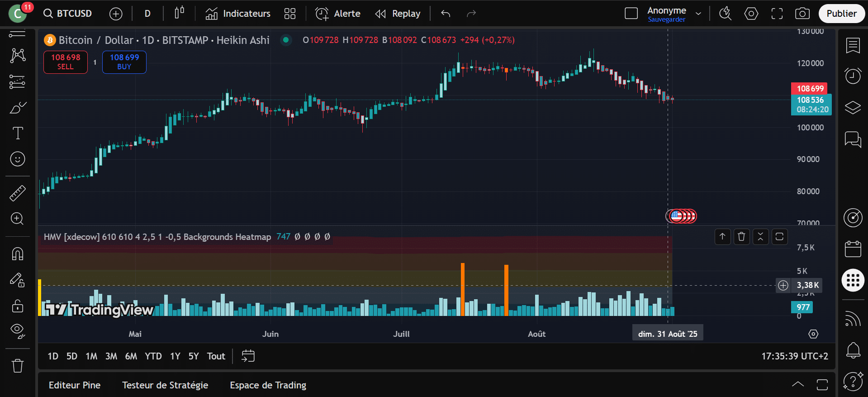Select the ruler measure tool

tap(18, 193)
